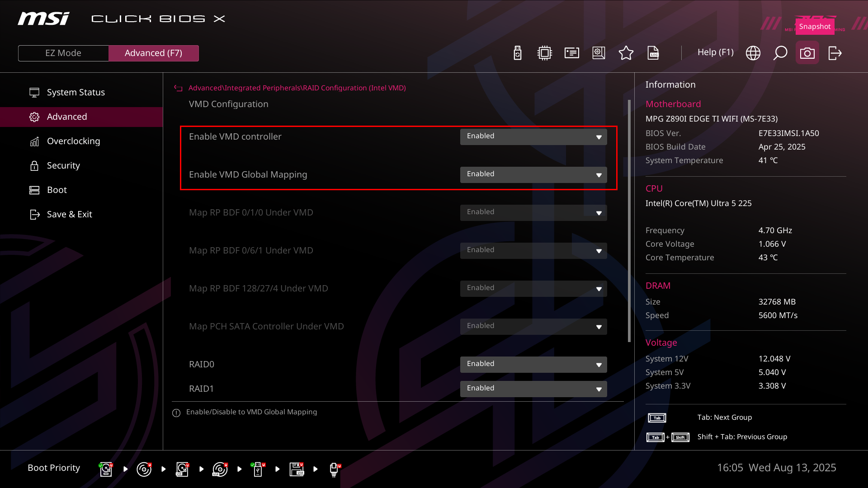This screenshot has height=488, width=868.
Task: Click the VMD Configuration heading
Action: (228, 104)
